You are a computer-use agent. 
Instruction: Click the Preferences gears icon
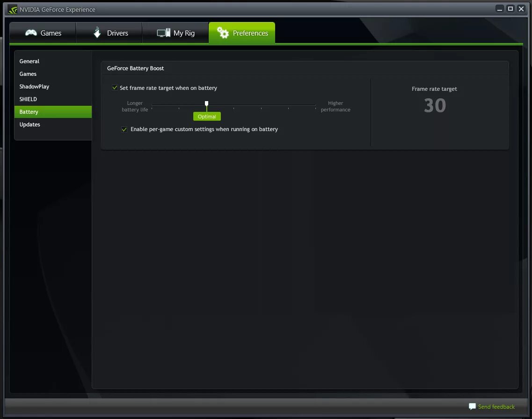click(x=223, y=33)
